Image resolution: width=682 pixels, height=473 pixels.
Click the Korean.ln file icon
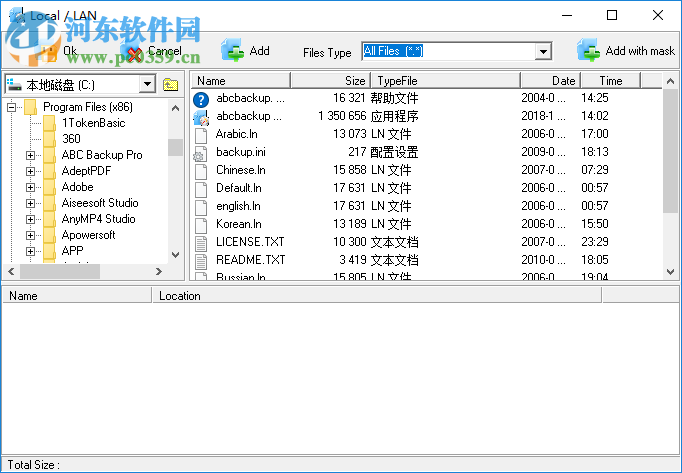coord(201,225)
